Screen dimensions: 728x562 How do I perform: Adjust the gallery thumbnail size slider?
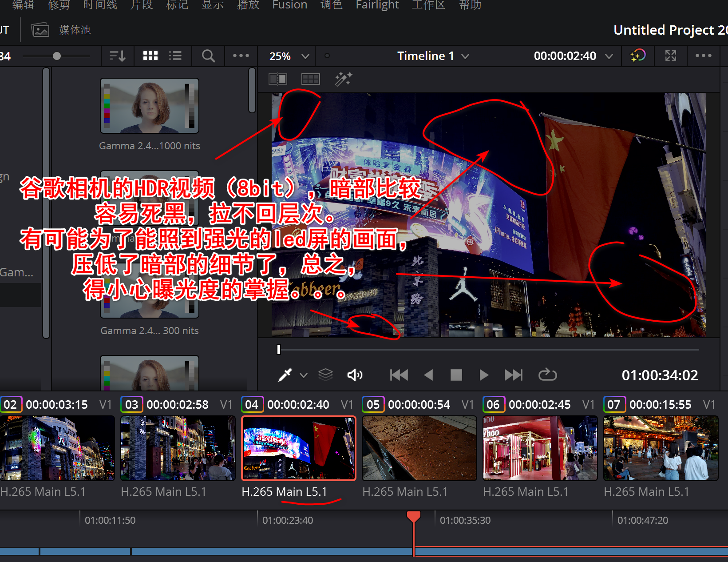pos(56,56)
